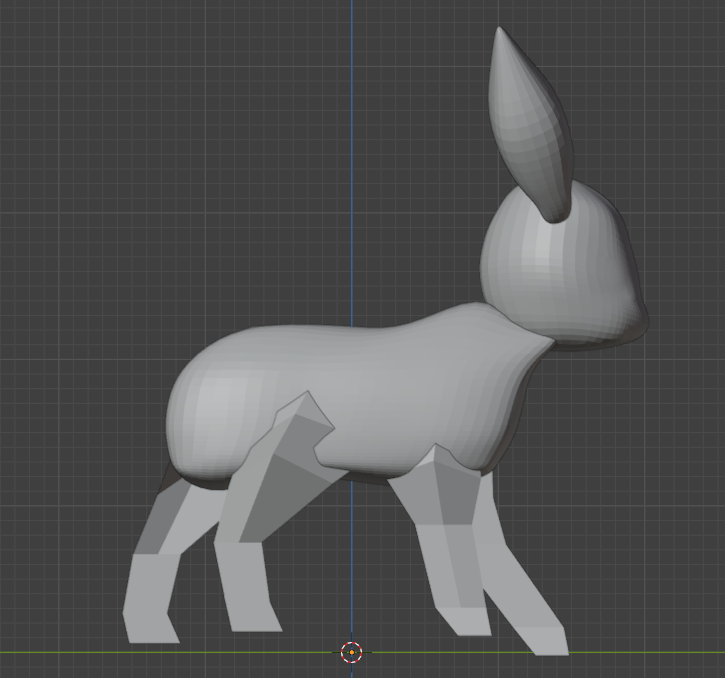
Task: Click the green horizontal axis line at left
Action: click(x=60, y=652)
